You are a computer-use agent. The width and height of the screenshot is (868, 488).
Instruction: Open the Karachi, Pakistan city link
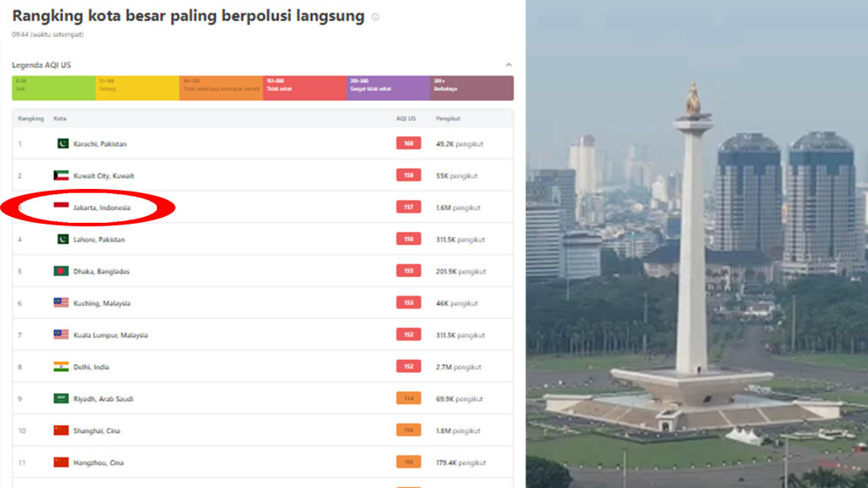click(x=100, y=144)
